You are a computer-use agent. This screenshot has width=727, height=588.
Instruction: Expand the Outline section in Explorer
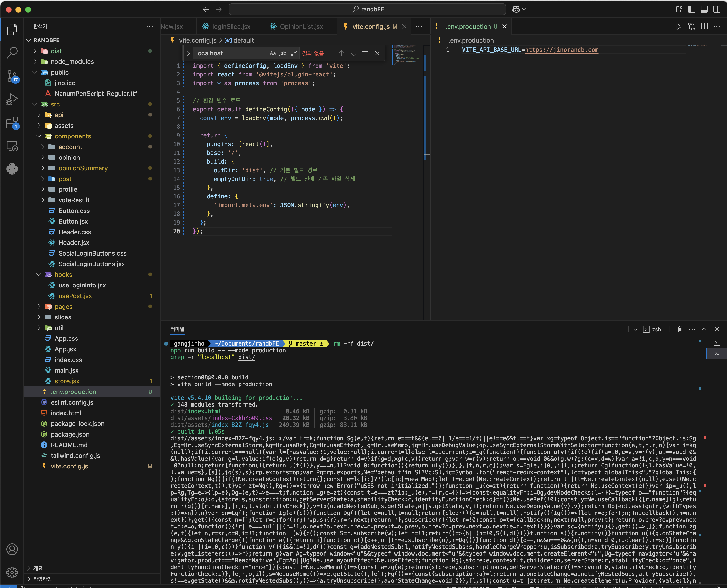(92, 568)
